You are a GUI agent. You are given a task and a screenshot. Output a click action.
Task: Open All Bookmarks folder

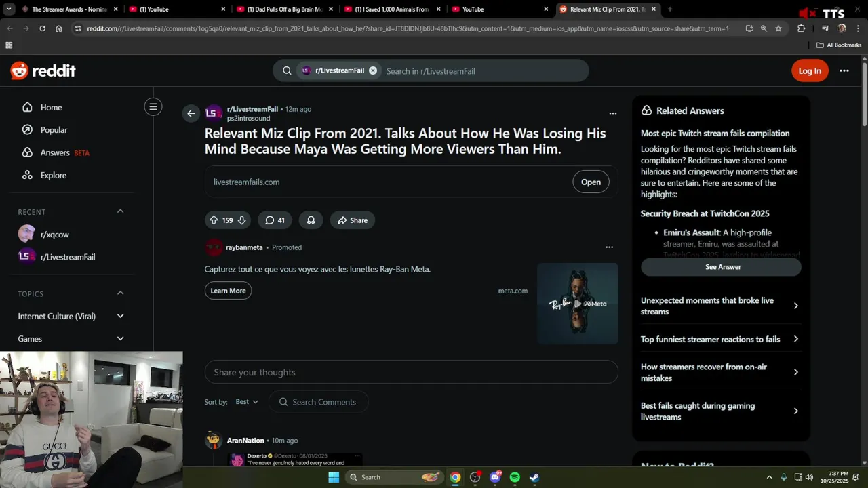(x=840, y=45)
